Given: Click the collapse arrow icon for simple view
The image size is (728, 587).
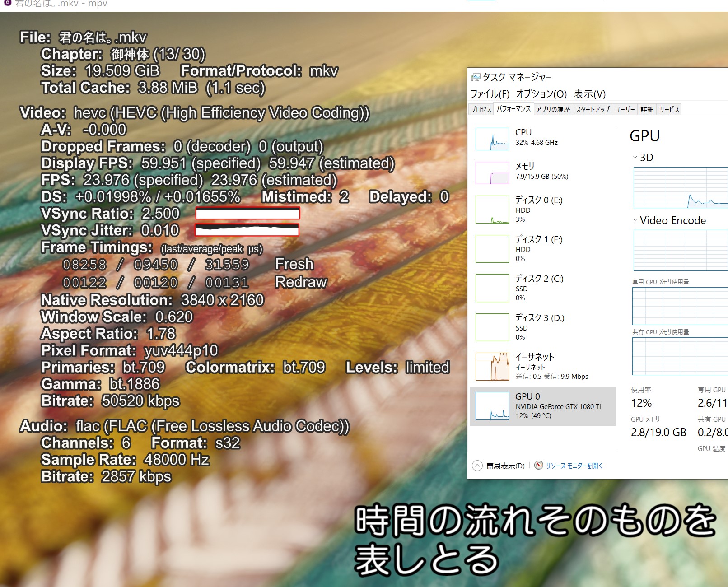Looking at the screenshot, I should (x=477, y=466).
